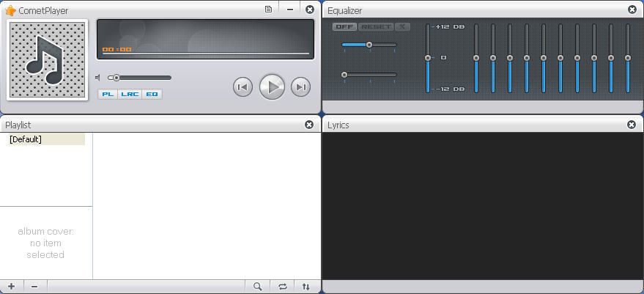
Task: Adjust the volume slider next to the speaker
Action: [x=140, y=78]
